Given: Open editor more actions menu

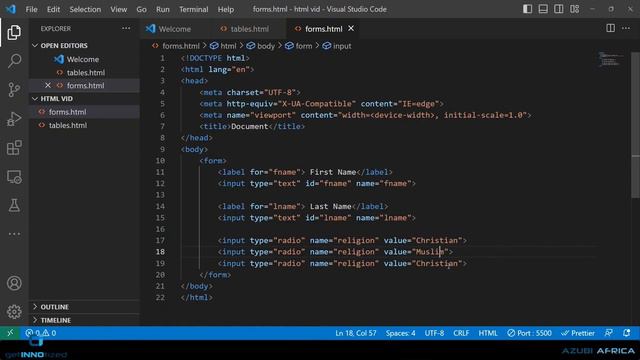Looking at the screenshot, I should pyautogui.click(x=626, y=28).
